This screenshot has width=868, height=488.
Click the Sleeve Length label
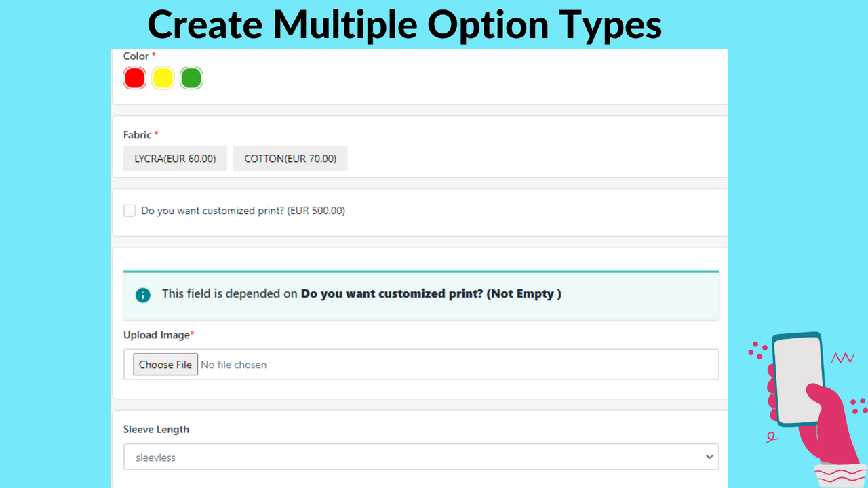click(x=156, y=429)
